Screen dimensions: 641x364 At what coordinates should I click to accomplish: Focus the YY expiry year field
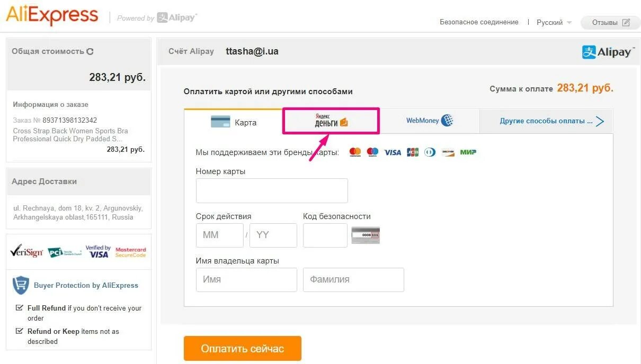click(x=273, y=235)
